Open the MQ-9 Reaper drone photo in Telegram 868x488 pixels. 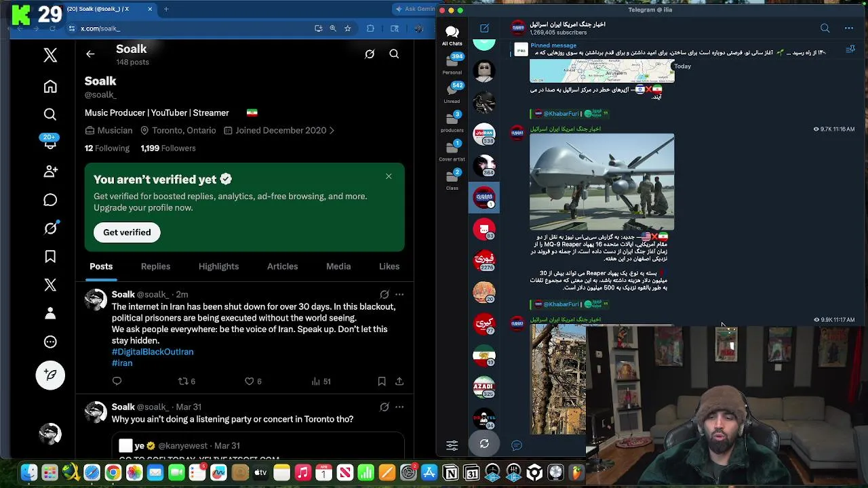(x=602, y=182)
